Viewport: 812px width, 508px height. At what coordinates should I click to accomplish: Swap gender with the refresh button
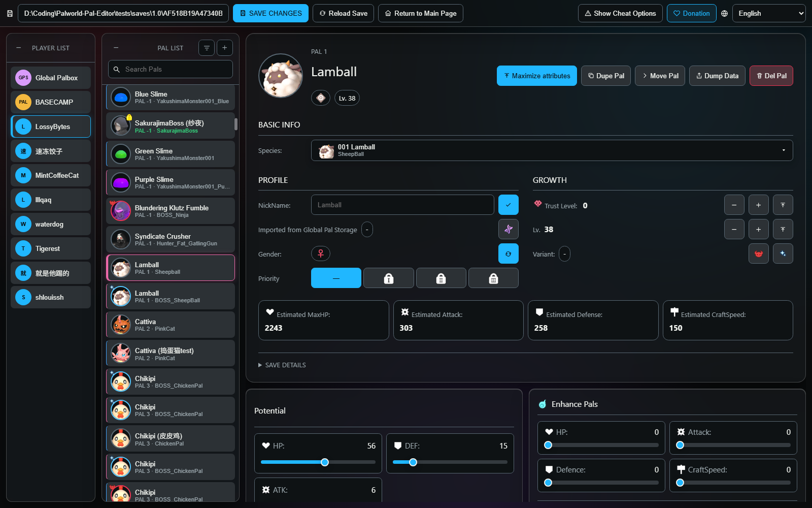[x=509, y=253]
